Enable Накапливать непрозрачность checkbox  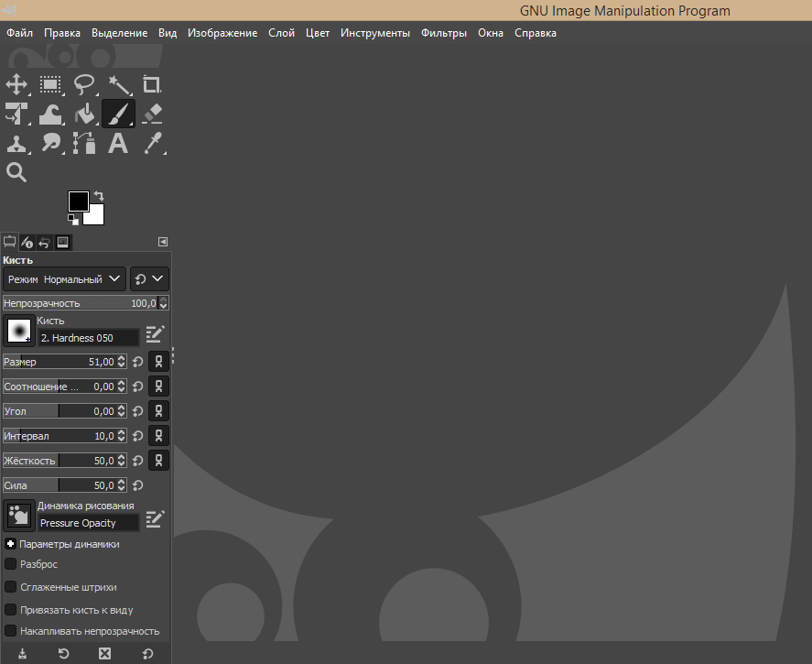coord(10,631)
